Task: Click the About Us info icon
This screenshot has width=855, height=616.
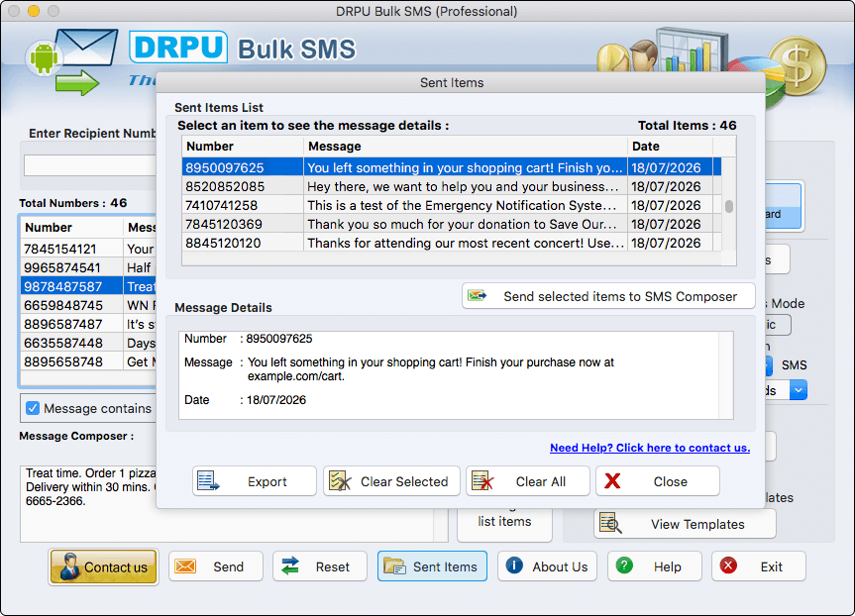Action: pyautogui.click(x=514, y=565)
